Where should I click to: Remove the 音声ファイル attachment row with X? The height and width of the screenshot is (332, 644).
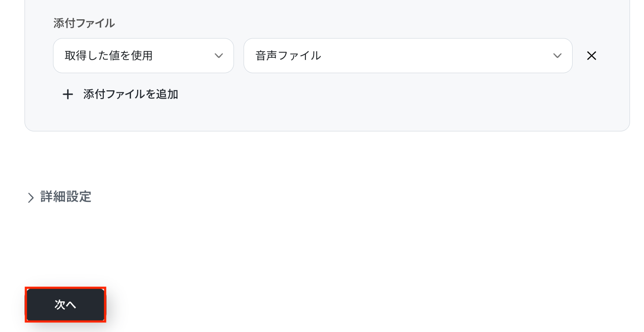591,56
